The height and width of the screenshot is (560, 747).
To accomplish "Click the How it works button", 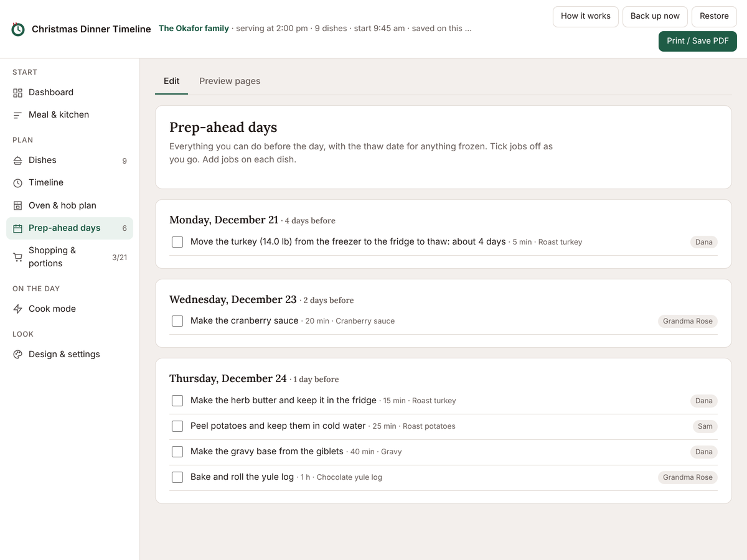I will point(586,16).
